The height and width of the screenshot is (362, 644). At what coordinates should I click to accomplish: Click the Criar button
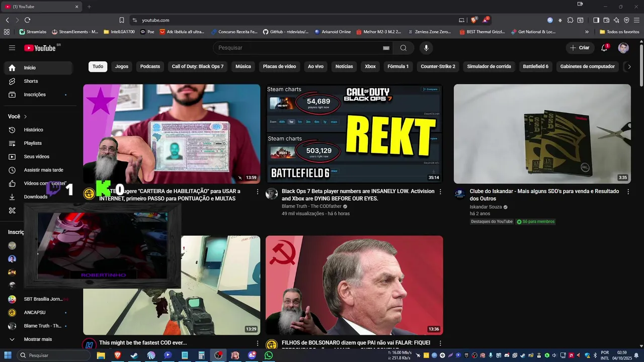[580, 48]
